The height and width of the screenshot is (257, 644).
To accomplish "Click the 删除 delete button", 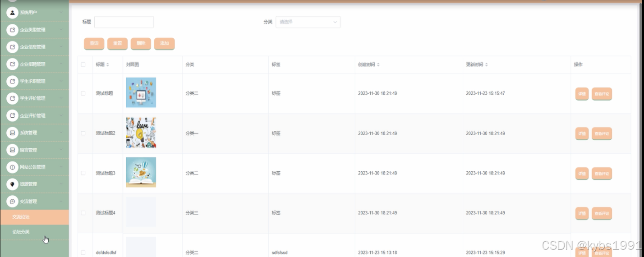I will pyautogui.click(x=141, y=43).
